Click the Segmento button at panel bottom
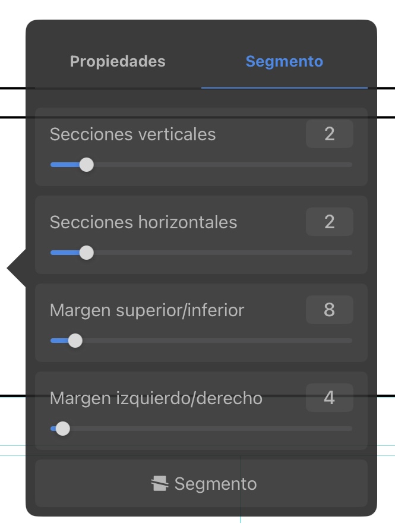395x532 pixels. (x=201, y=483)
